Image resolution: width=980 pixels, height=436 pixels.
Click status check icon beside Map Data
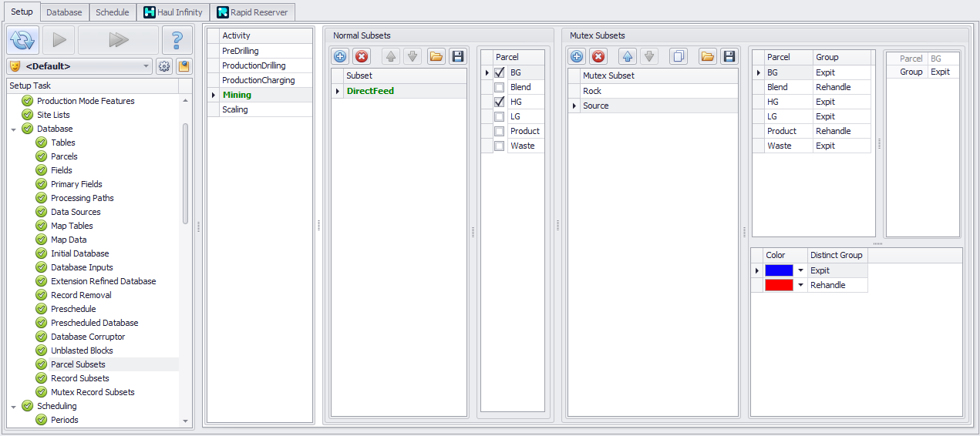42,240
